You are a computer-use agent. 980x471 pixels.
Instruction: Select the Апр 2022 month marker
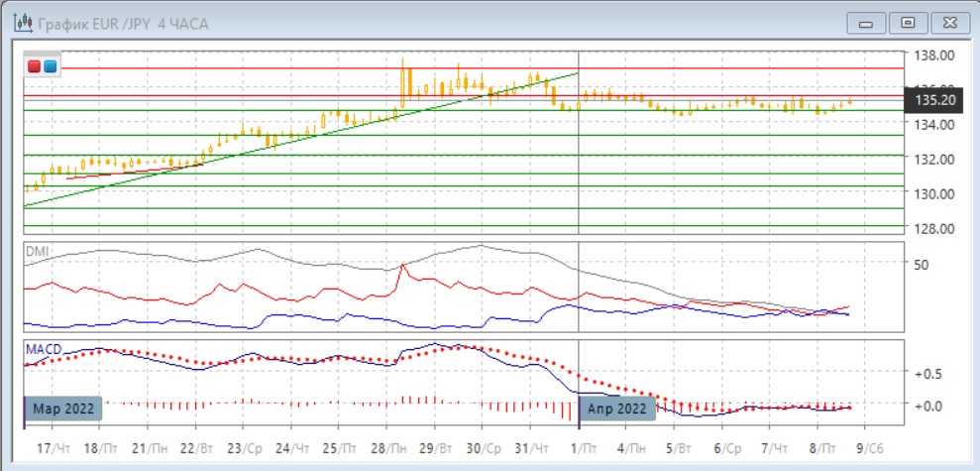tap(616, 409)
